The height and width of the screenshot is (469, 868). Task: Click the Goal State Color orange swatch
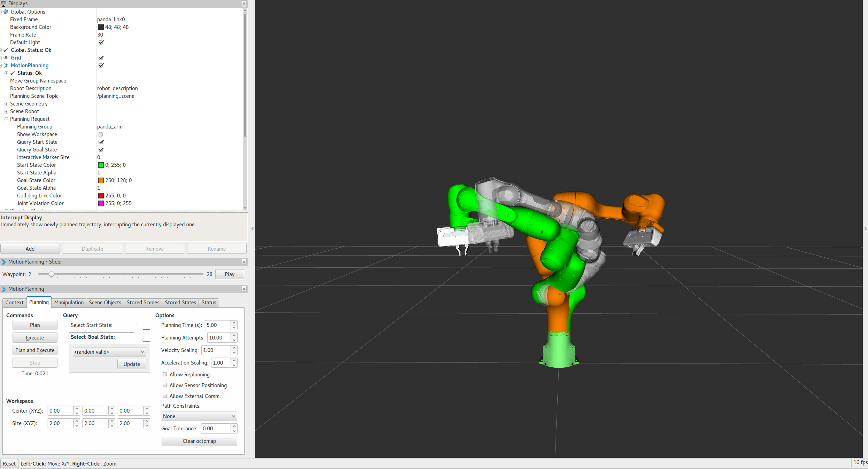click(x=101, y=180)
